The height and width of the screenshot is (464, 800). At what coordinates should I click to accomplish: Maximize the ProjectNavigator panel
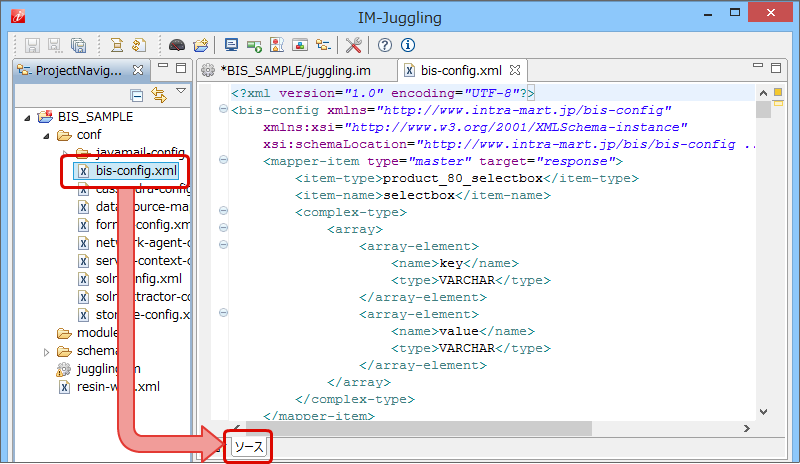[181, 67]
